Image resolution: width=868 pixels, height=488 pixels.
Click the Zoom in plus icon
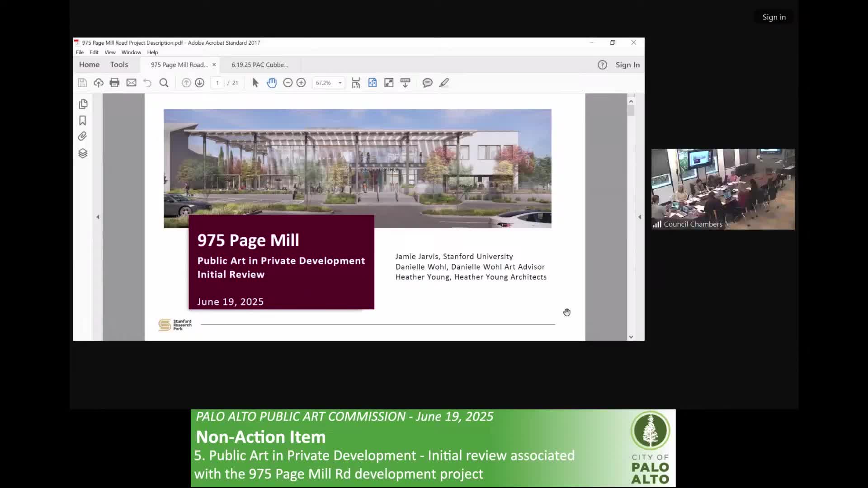click(x=301, y=83)
